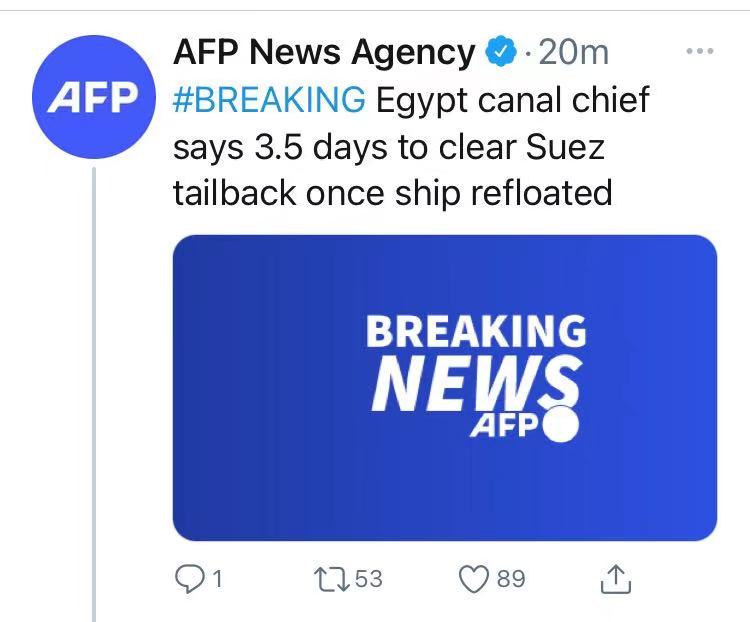Open the AFP News Agency account name
Screen dimensions: 750x622
pyautogui.click(x=324, y=52)
